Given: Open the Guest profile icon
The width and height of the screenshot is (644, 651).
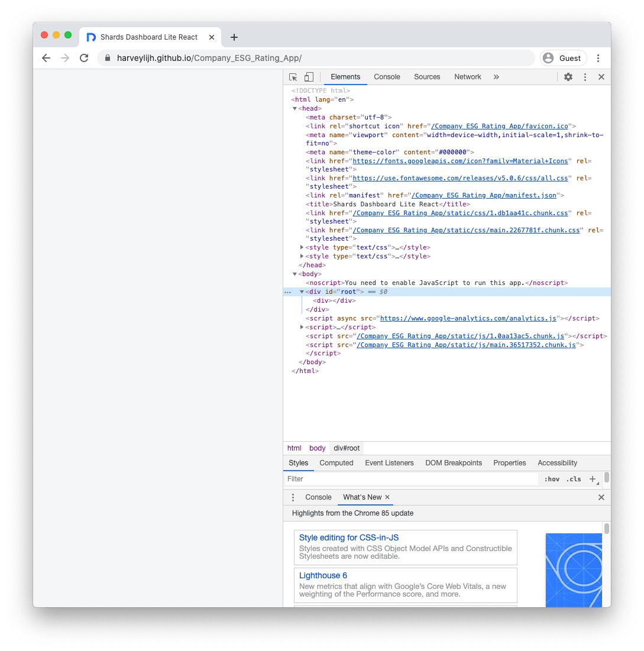Looking at the screenshot, I should (548, 58).
